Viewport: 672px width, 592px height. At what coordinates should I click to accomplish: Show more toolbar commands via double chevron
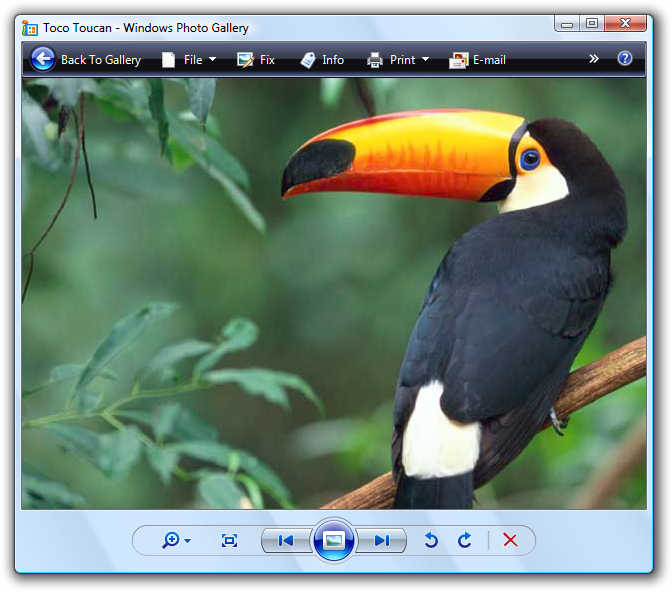coord(594,59)
